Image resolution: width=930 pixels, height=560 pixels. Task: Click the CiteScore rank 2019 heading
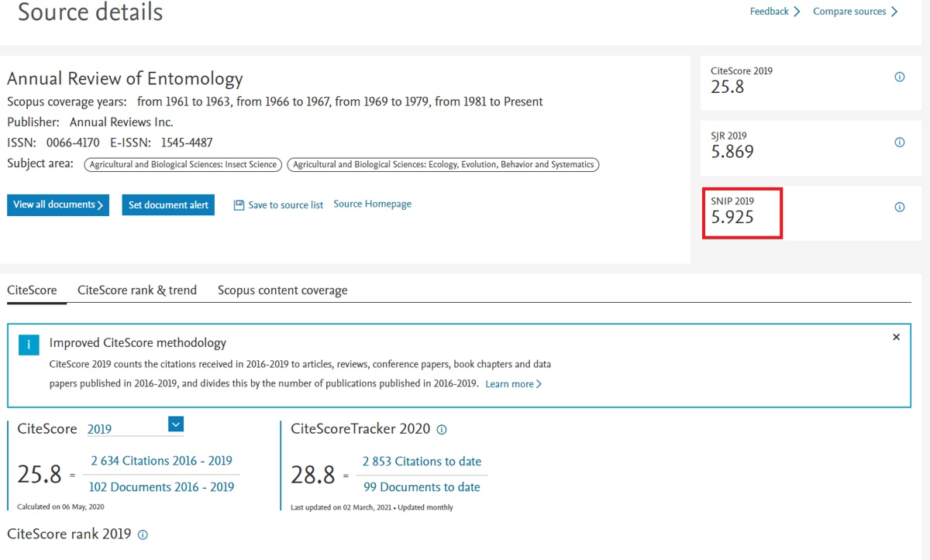(69, 534)
